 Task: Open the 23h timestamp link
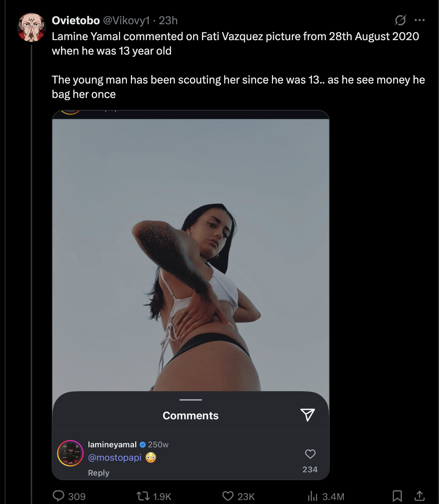[x=168, y=21]
